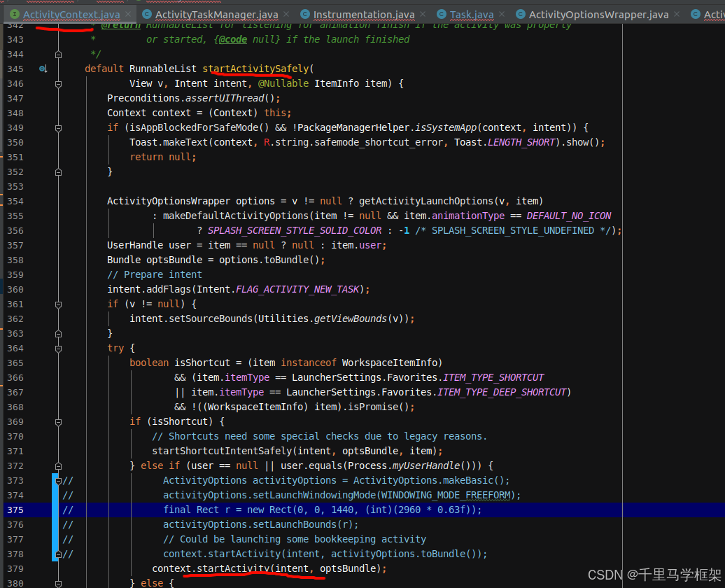Click the fold marker at line 372
Image resolution: width=725 pixels, height=588 pixels.
tap(58, 466)
